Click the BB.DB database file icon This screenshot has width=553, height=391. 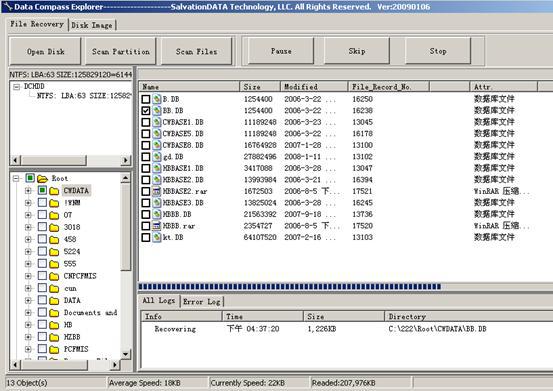click(157, 111)
